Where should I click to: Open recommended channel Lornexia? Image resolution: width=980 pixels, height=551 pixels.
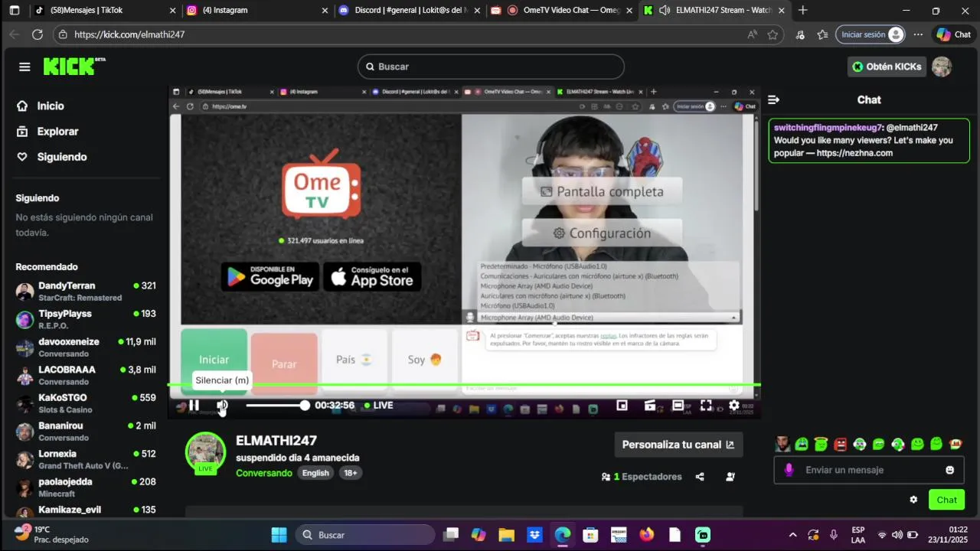point(86,459)
